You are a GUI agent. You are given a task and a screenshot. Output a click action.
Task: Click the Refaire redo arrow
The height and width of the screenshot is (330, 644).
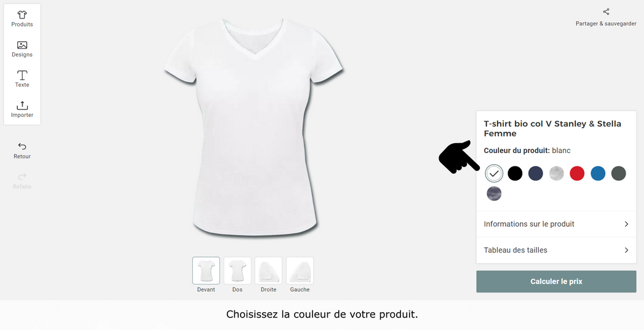22,176
